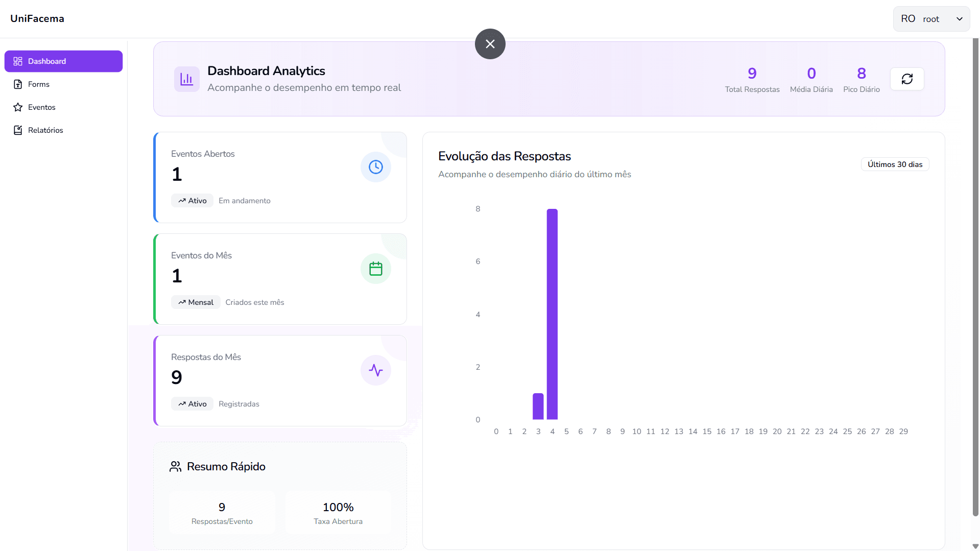Image resolution: width=980 pixels, height=551 pixels.
Task: Click the Mensal badge in Eventos do Mês
Action: (196, 302)
